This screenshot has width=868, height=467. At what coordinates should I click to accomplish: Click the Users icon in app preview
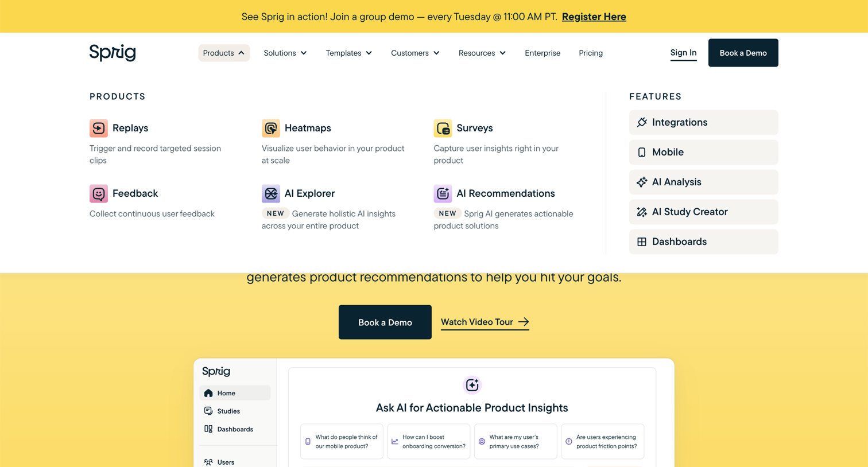(x=208, y=462)
